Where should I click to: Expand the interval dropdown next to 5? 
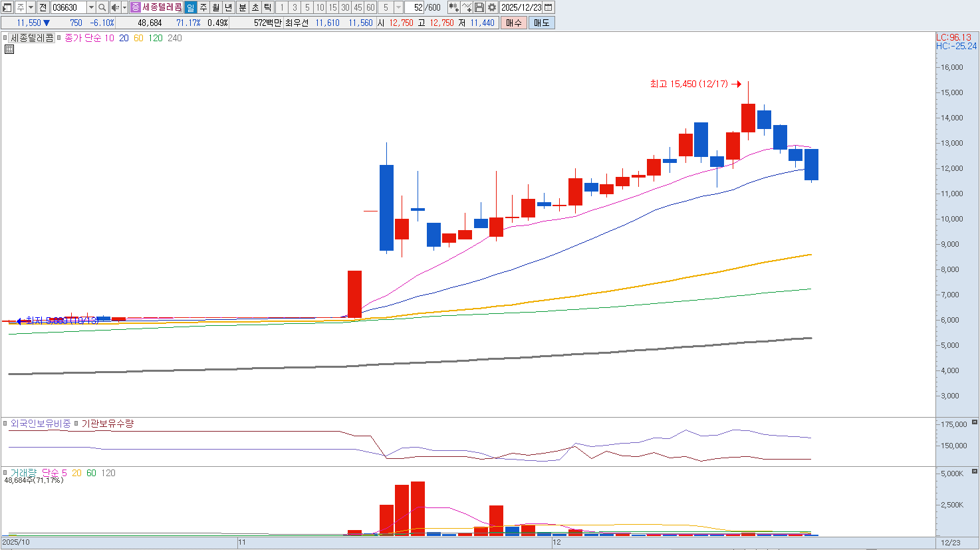coord(398,7)
